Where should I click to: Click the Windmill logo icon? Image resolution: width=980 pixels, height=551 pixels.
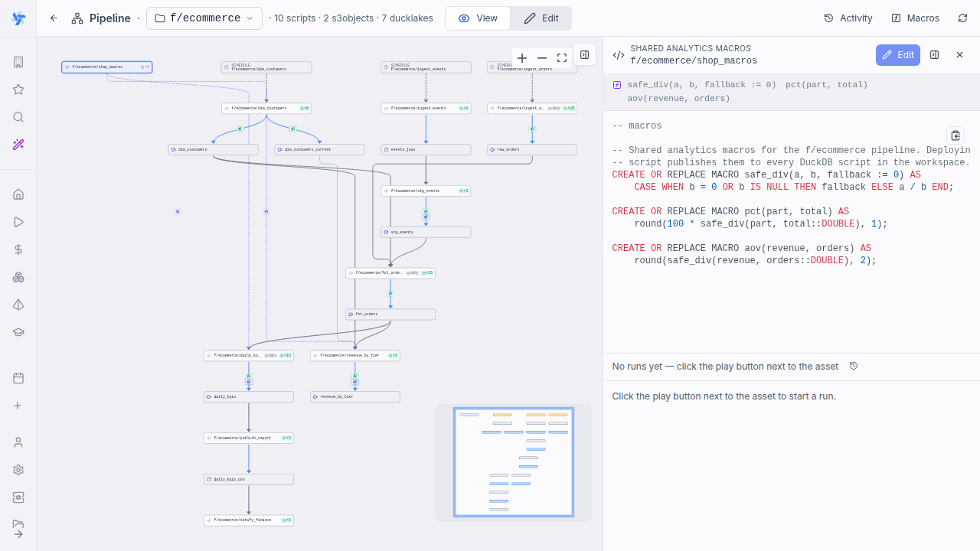18,18
